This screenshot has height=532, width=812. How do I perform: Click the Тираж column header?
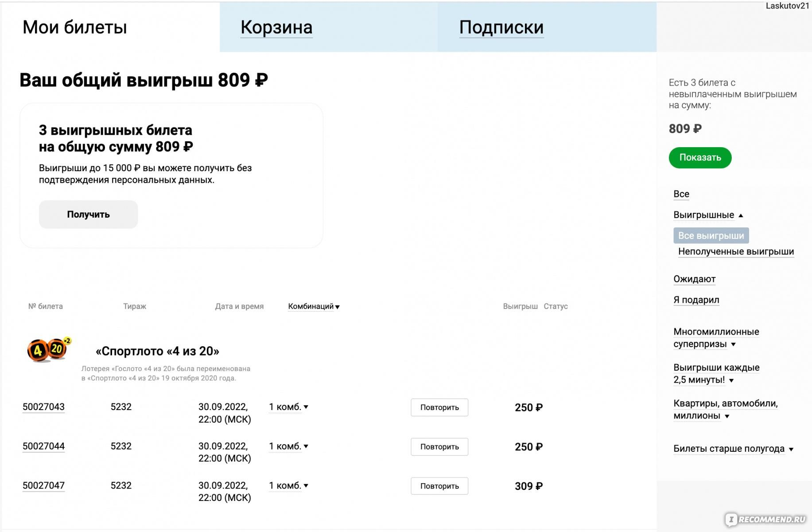point(135,306)
